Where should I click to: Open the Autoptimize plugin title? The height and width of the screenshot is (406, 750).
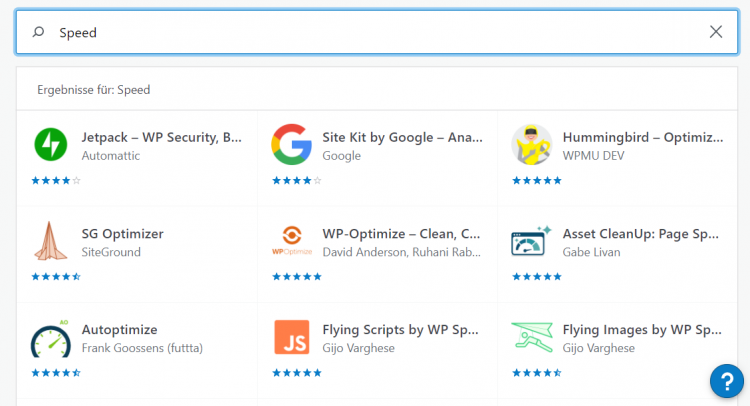point(120,329)
